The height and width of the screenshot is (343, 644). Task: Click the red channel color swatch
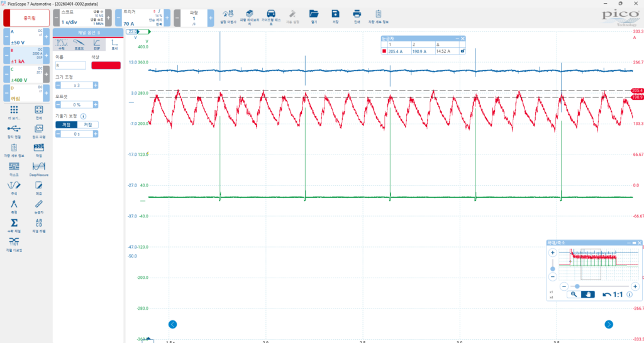pos(106,65)
